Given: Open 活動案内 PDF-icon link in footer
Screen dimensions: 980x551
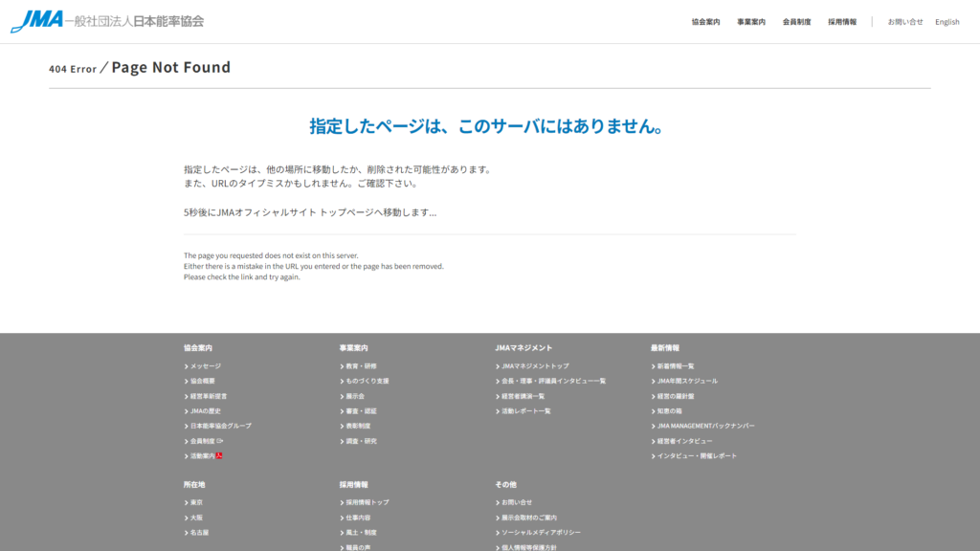Looking at the screenshot, I should point(203,456).
